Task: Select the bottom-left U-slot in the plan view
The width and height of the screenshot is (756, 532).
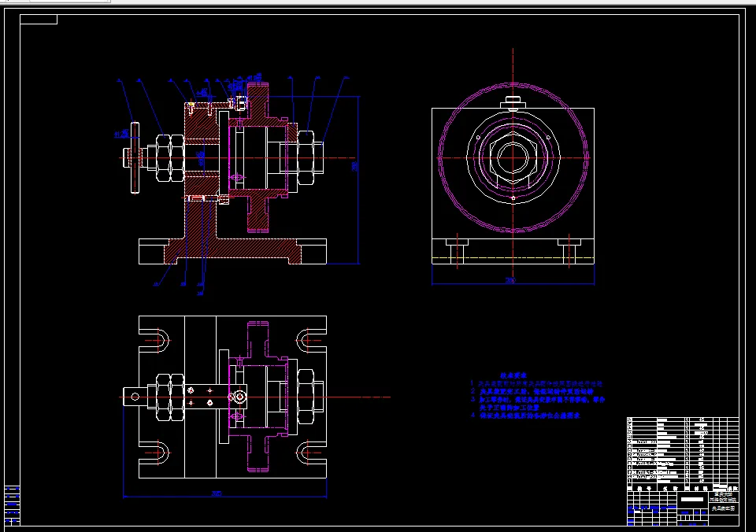Action: 155,453
